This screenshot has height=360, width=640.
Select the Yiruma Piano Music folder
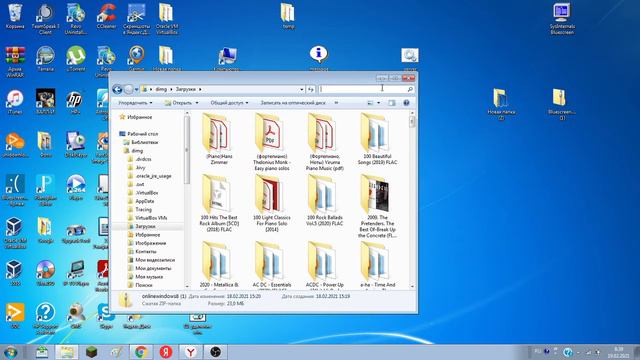pos(324,141)
